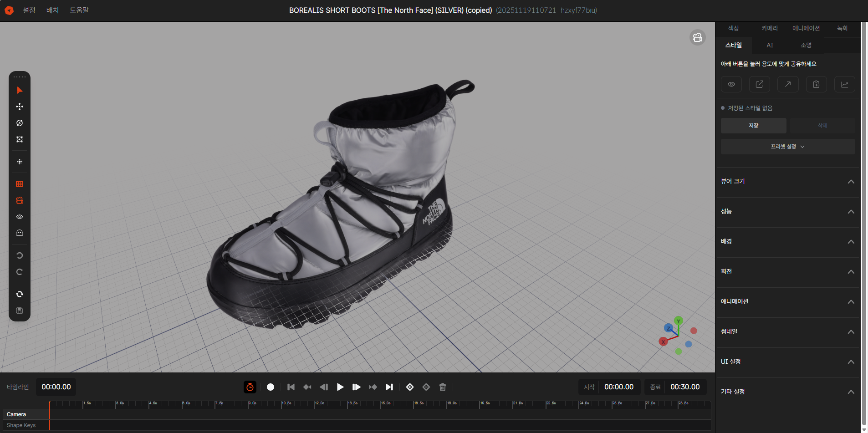
Task: Click the undo icon in left toolbar
Action: coord(20,255)
